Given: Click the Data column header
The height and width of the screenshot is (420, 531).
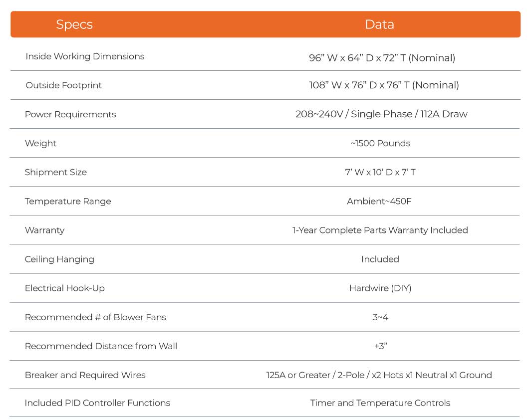Looking at the screenshot, I should tap(379, 24).
